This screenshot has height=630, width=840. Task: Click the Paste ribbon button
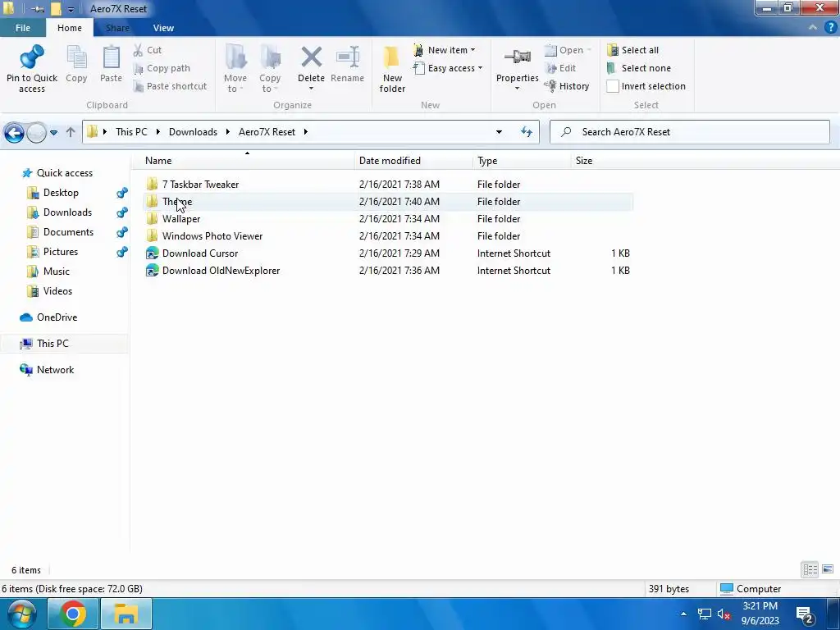click(x=111, y=65)
